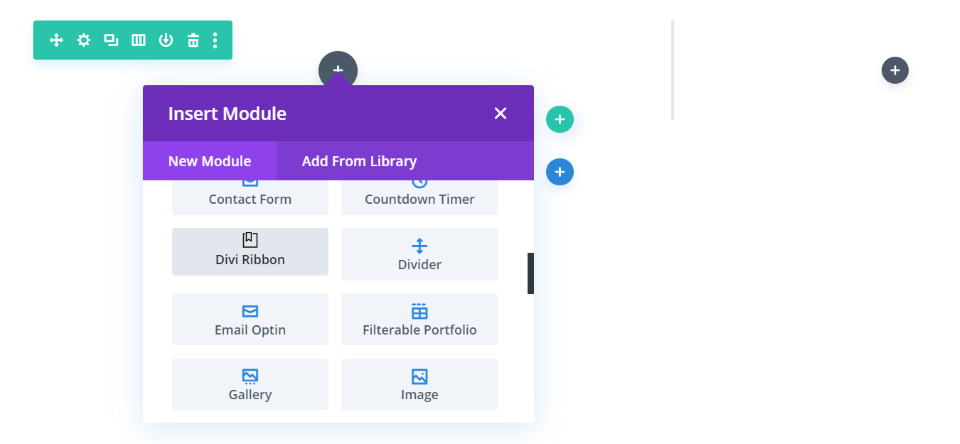
Task: Click the green add row button
Action: click(x=560, y=120)
